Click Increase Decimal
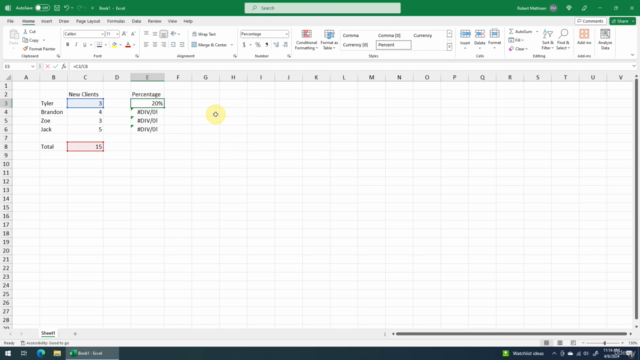The image size is (640, 360). 276,44
